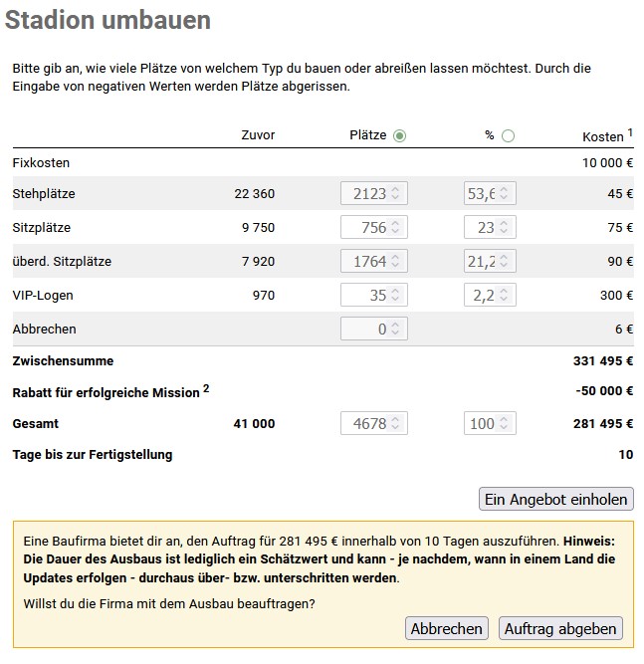Click the überd. Sitzplätze seats spinner arrows
644x664 pixels.
396,262
